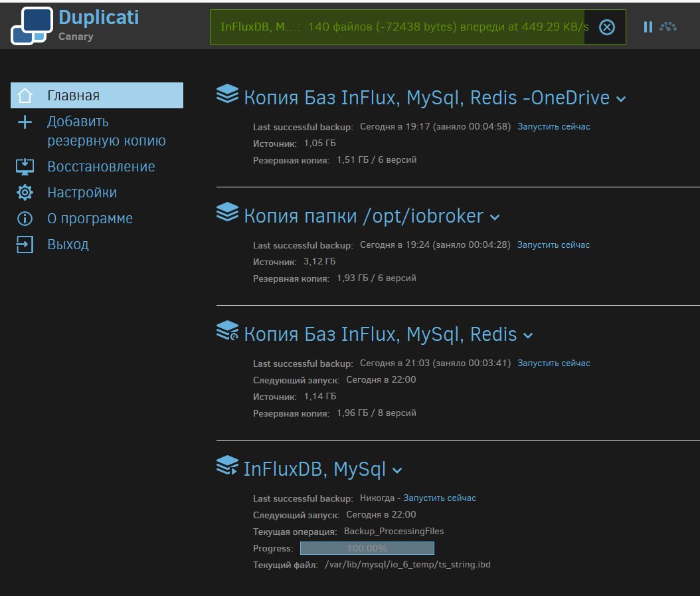Click the logout icon next to Выход
This screenshot has width=700, height=596.
pyautogui.click(x=25, y=245)
